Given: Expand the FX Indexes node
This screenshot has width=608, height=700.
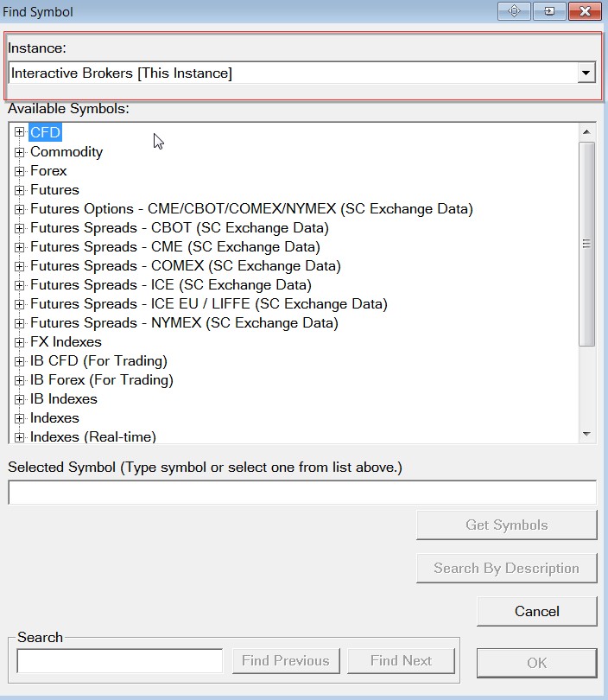Looking at the screenshot, I should (x=19, y=342).
